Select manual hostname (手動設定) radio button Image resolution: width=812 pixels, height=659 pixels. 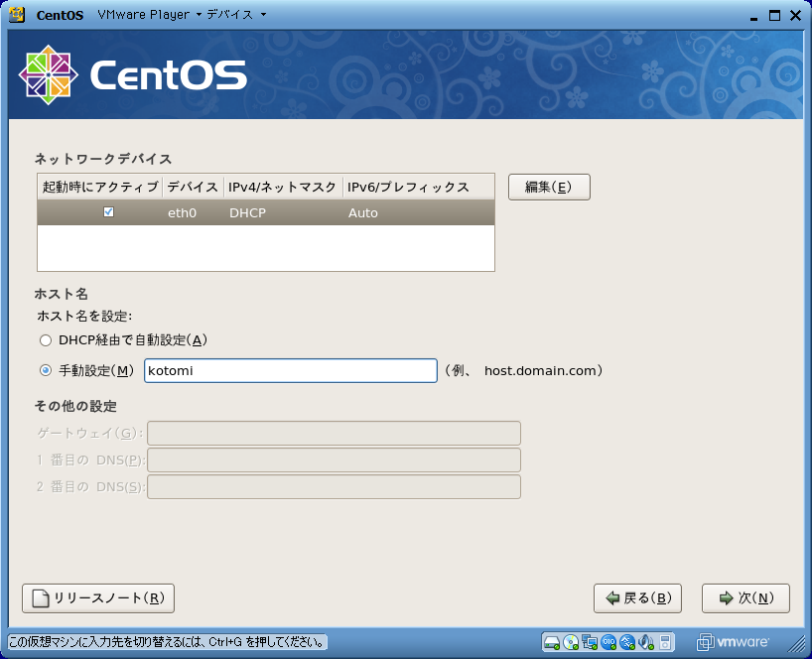[46, 370]
